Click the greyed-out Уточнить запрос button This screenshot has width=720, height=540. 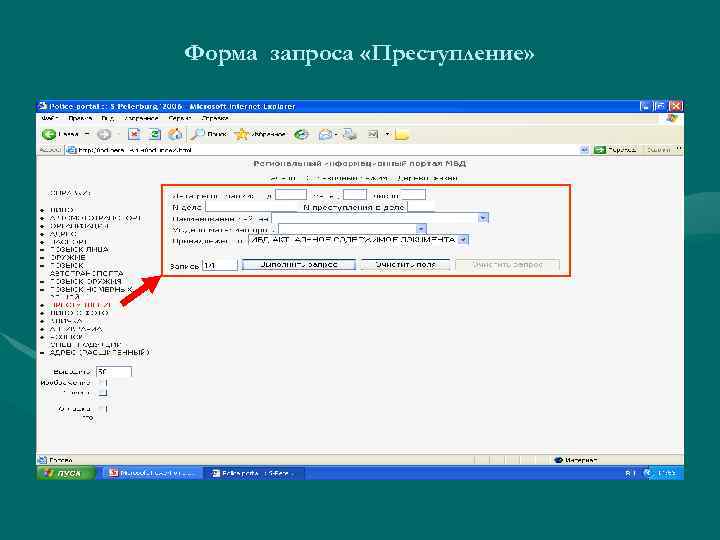click(507, 265)
